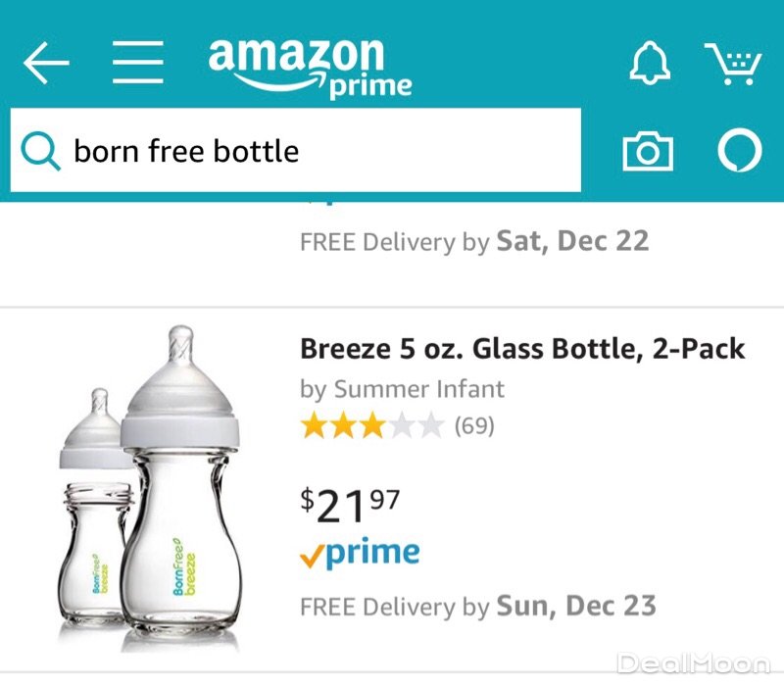Tap the Amazon Prime logo

coord(310,67)
